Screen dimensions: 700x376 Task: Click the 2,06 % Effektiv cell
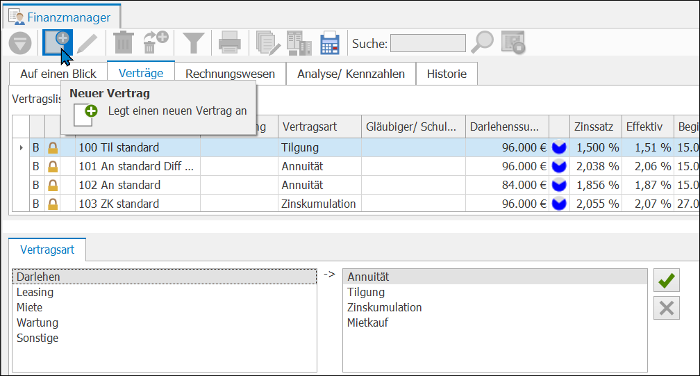click(x=647, y=166)
